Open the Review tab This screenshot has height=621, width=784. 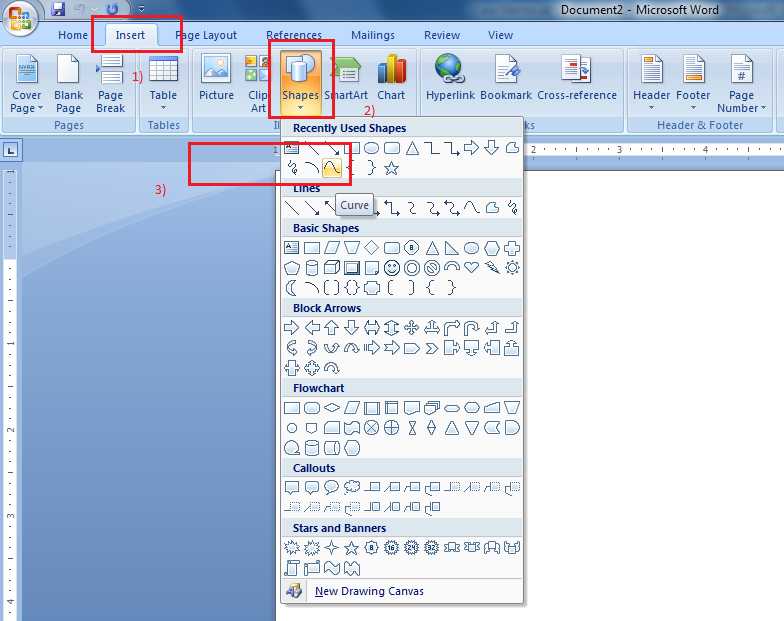442,35
